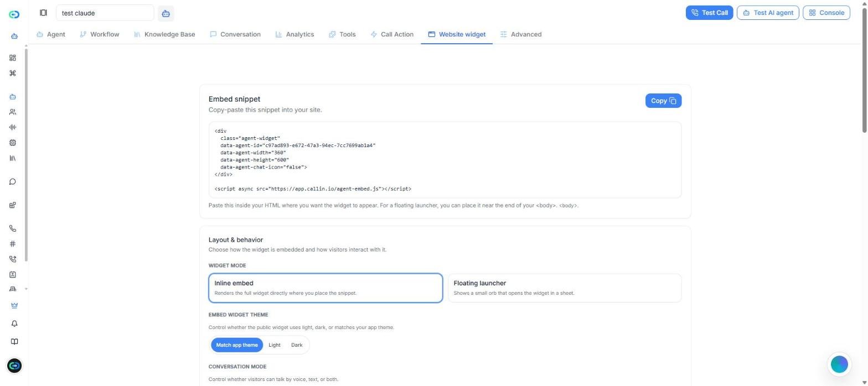Click the 'Layout & behavior' heading
The image size is (868, 386).
(x=236, y=240)
